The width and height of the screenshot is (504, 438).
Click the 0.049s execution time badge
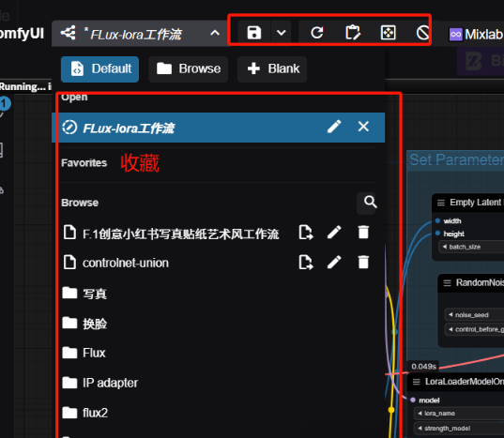423,367
